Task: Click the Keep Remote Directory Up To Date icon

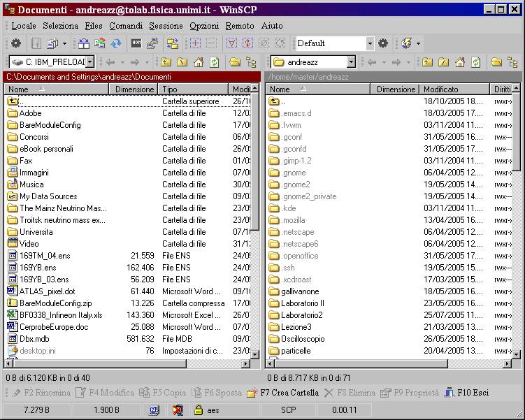Action: click(100, 43)
